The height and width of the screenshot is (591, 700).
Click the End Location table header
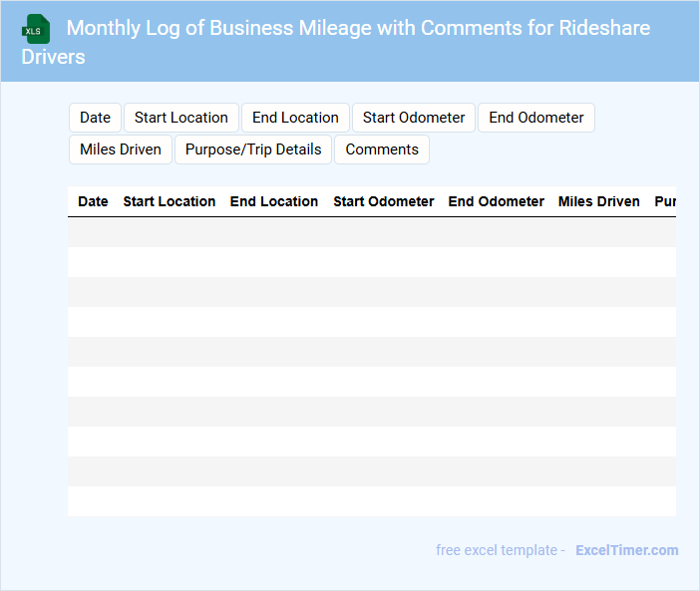click(274, 201)
